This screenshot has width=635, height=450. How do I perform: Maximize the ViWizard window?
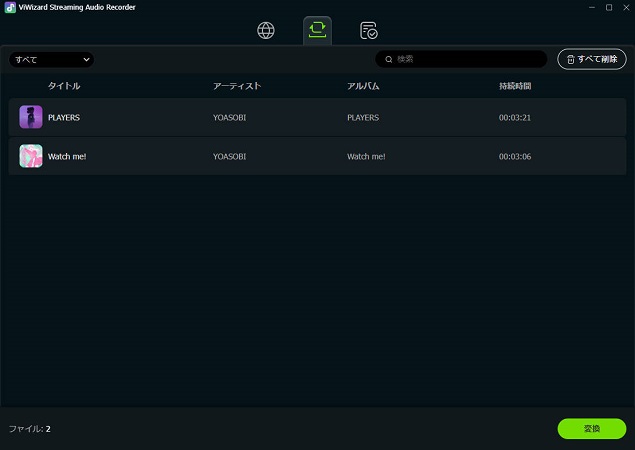tap(609, 7)
